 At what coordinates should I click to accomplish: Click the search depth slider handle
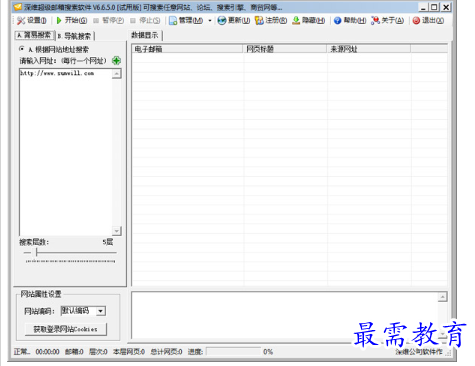(x=37, y=252)
